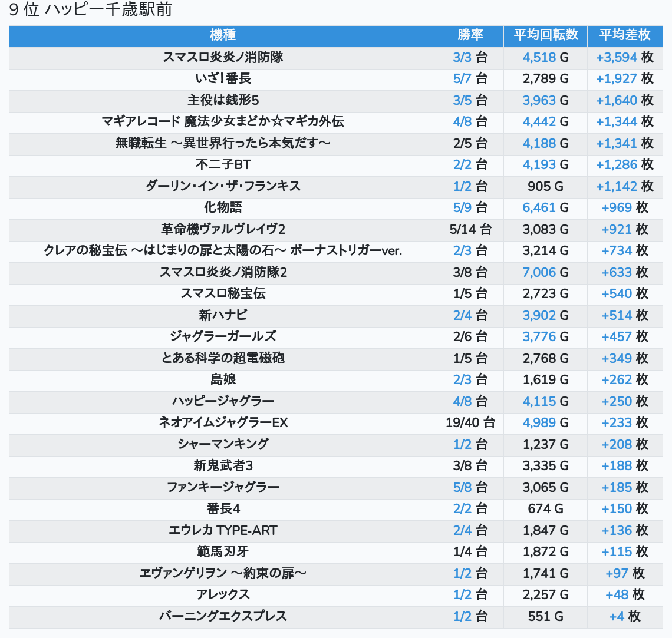The image size is (672, 638).
Task: Click the 平均回転数 column header
Action: click(545, 35)
